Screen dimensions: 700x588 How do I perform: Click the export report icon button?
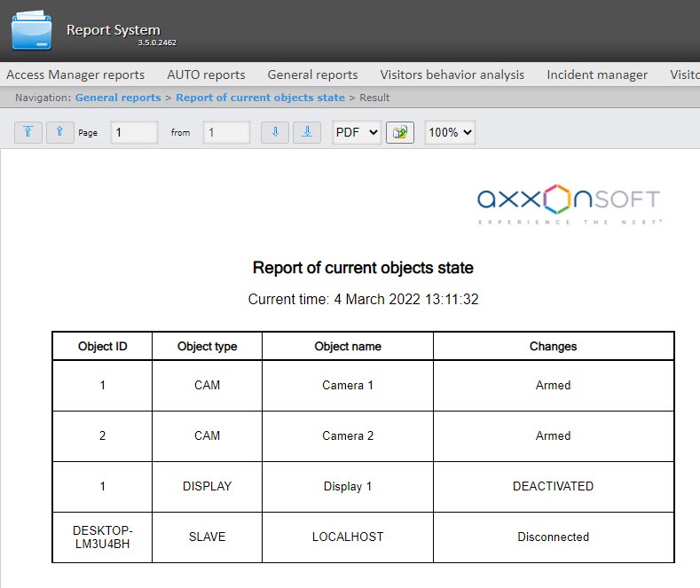[x=400, y=132]
